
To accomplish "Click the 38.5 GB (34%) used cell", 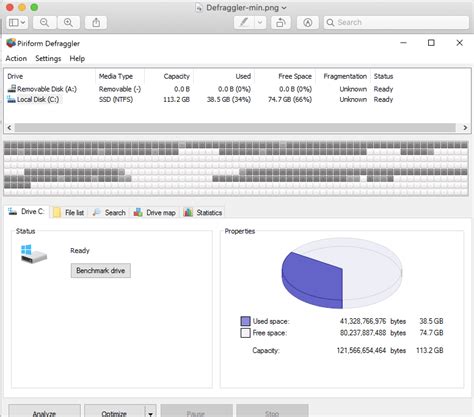I will (229, 99).
